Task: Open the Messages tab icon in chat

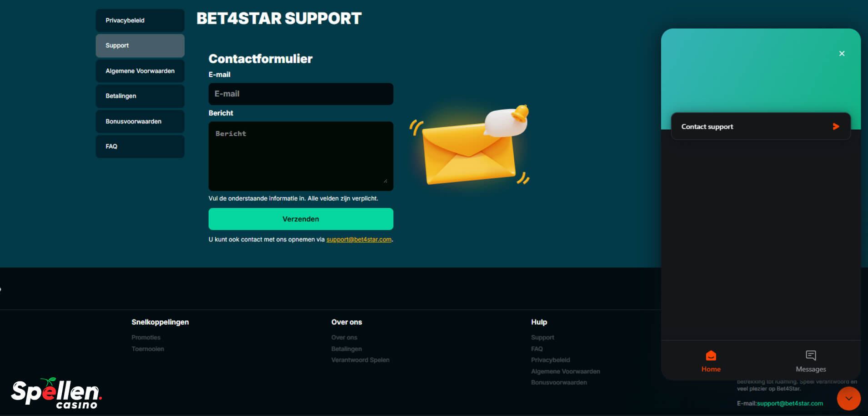Action: 811,355
